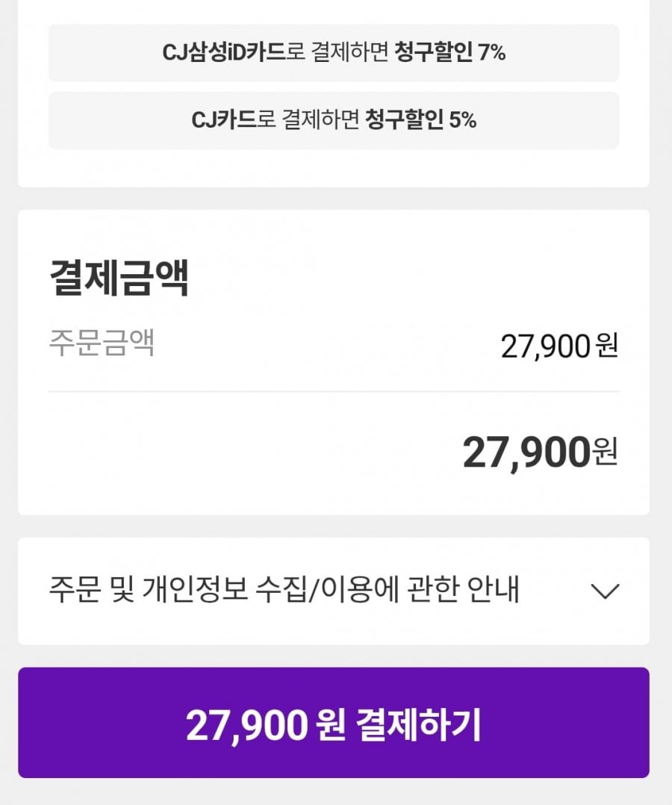Click the 27,900원 amount beside 주문금액
The height and width of the screenshot is (805, 672).
click(559, 346)
